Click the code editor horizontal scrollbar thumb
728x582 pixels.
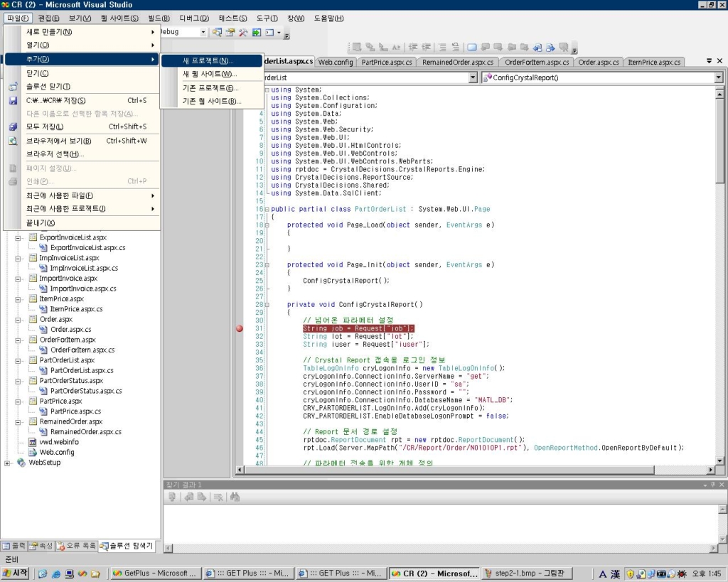tap(449, 470)
